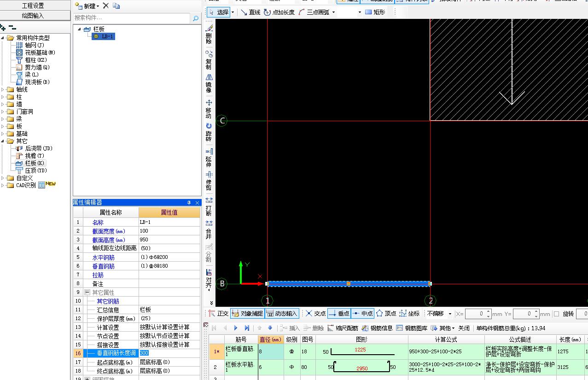
Task: Expand the CAD识别 tree folder
Action: coord(3,185)
